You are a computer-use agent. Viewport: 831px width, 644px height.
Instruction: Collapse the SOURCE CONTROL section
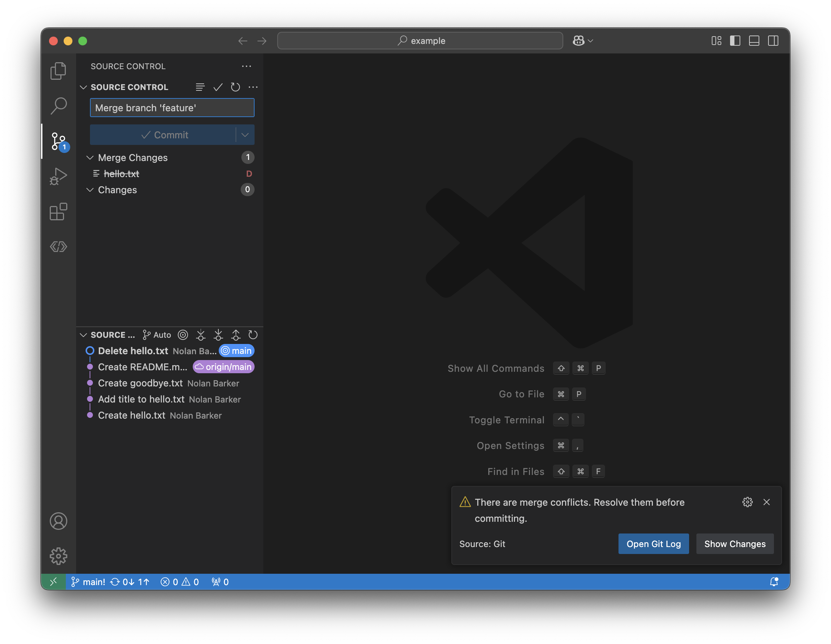(x=83, y=87)
